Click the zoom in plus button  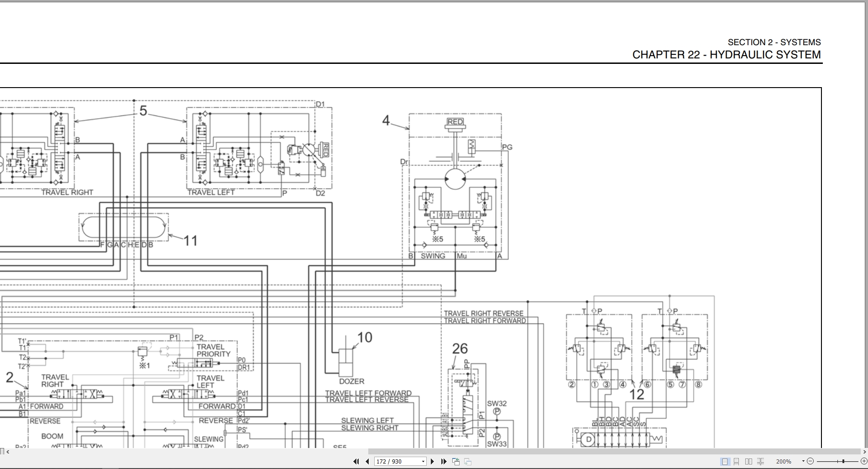pyautogui.click(x=864, y=461)
